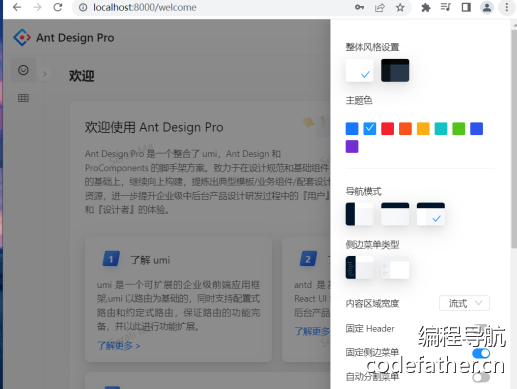The height and width of the screenshot is (389, 517).
Task: Open the media control icon
Action: click(446, 7)
